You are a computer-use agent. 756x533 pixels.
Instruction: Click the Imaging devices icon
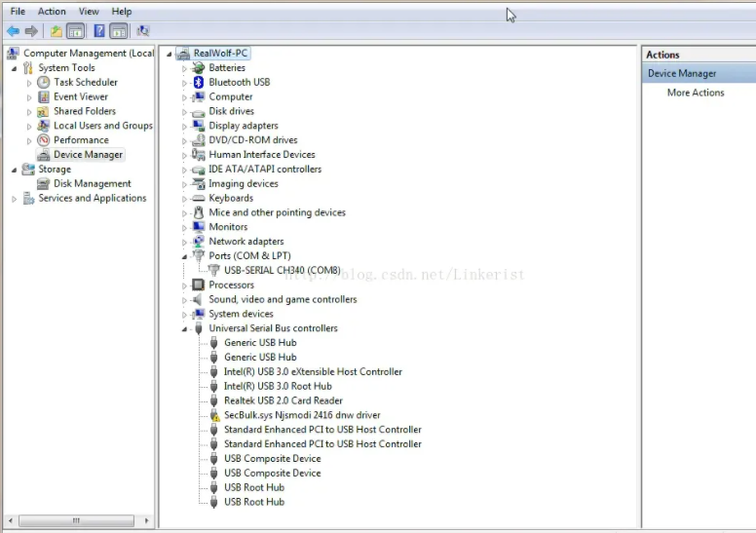(x=198, y=183)
